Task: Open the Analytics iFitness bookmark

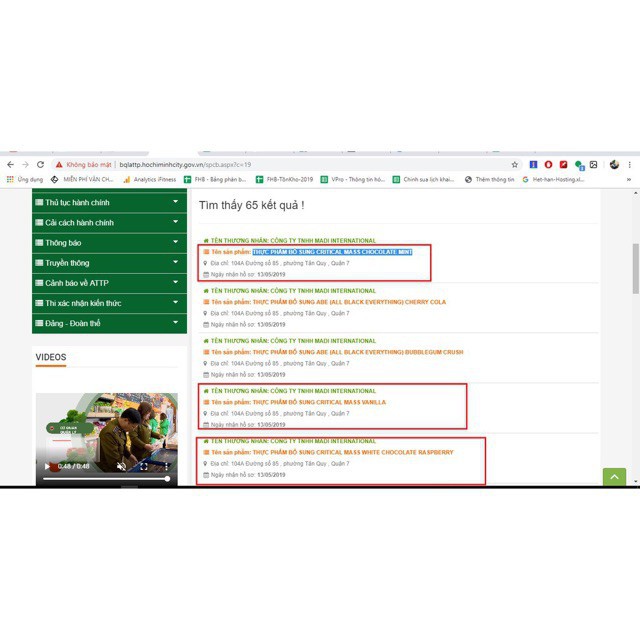Action: [149, 180]
